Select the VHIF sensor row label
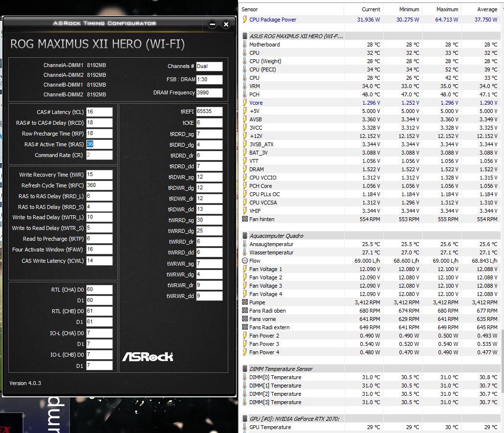 [255, 211]
